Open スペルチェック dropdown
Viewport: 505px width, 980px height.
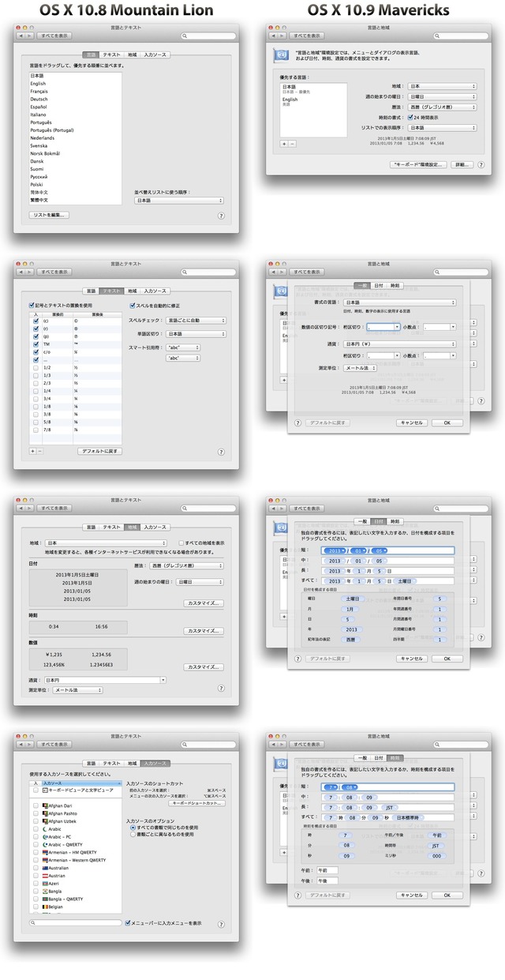pos(195,321)
